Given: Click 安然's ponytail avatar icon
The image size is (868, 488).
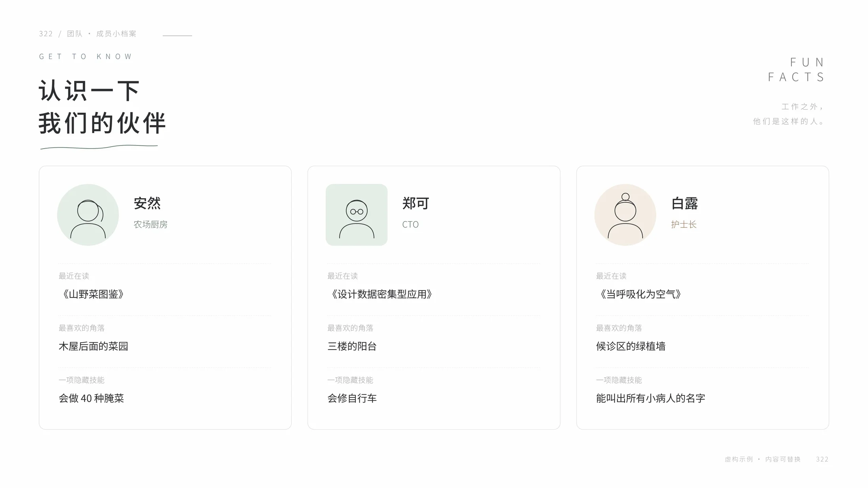Looking at the screenshot, I should coord(88,215).
